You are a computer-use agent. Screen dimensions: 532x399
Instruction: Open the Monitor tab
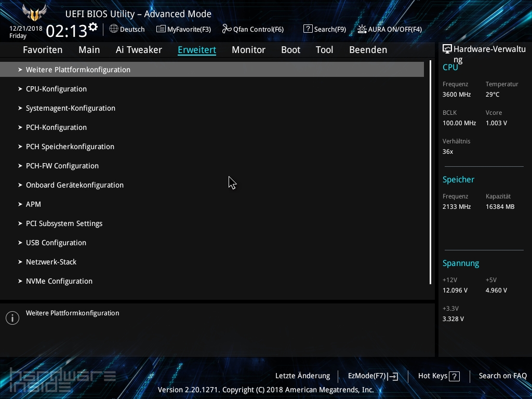(x=248, y=49)
